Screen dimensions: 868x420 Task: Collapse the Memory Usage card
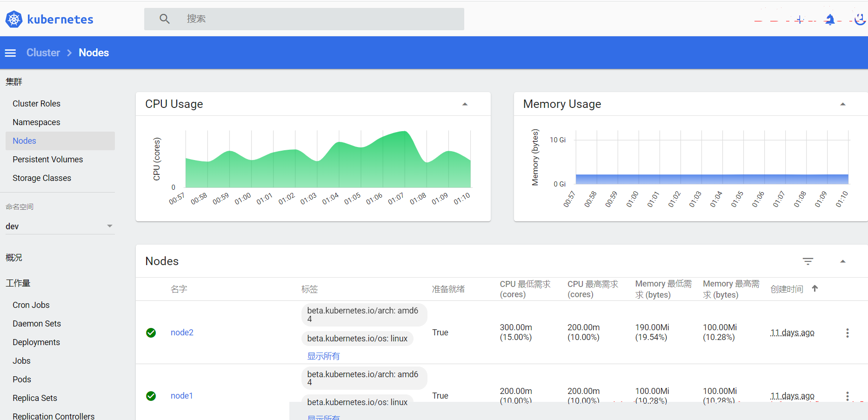[x=842, y=104]
